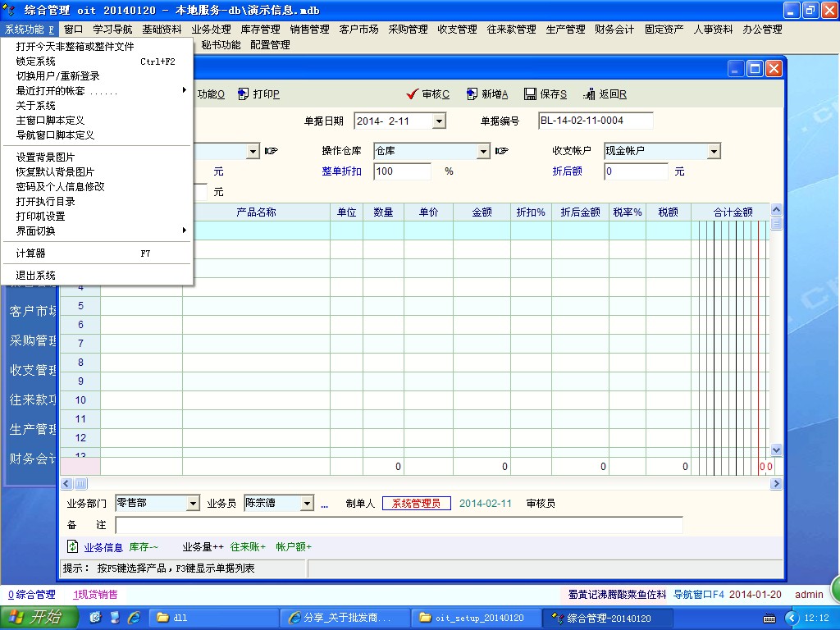The image size is (840, 630).
Task: Click the horizontal scrollbar right arrow below the grid
Action: point(776,484)
